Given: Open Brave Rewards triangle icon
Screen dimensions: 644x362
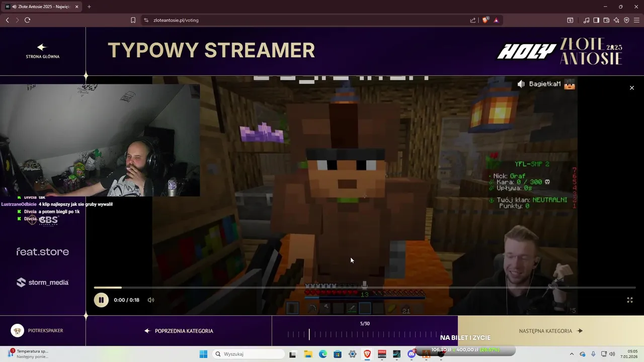Looking at the screenshot, I should (496, 20).
